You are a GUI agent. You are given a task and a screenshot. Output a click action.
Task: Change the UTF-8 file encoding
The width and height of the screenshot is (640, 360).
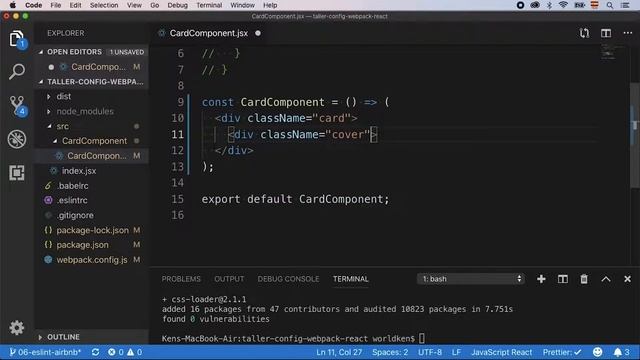(x=430, y=352)
